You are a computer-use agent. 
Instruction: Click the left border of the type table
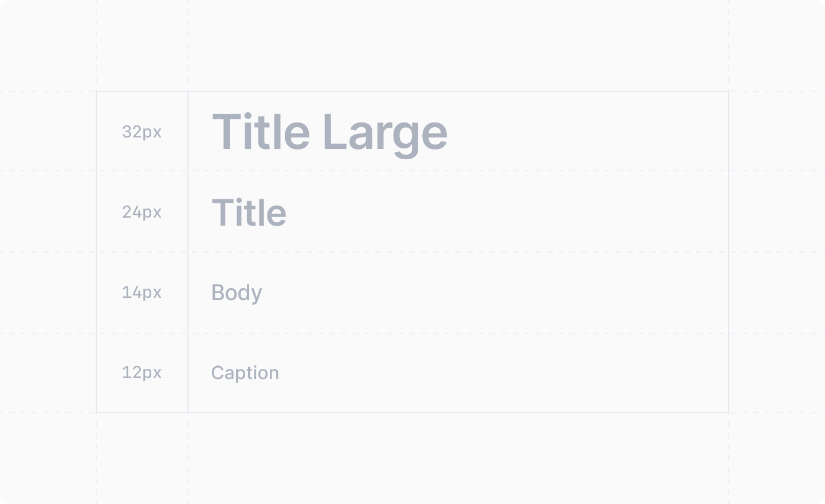(x=96, y=252)
